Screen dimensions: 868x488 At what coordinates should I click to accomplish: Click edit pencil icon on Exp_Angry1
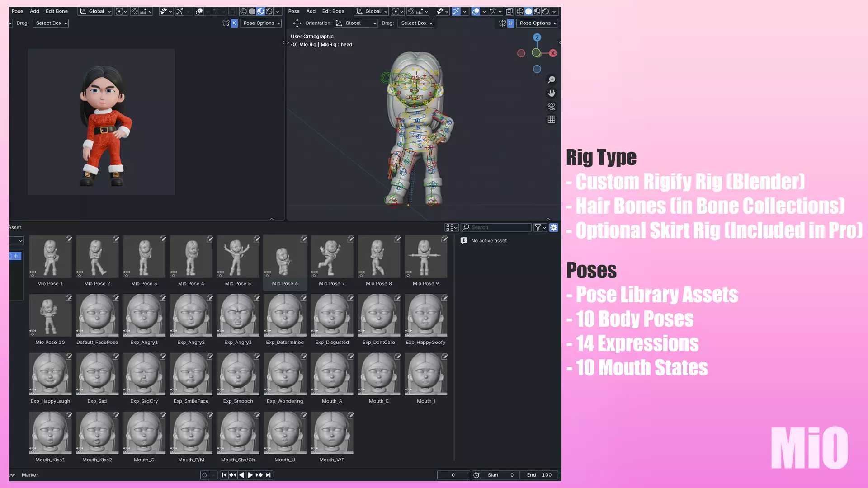(x=163, y=298)
